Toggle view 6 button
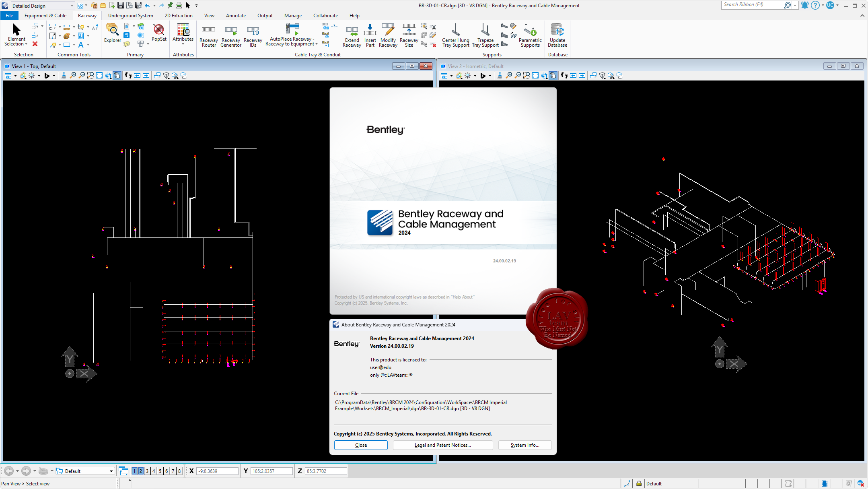868x489 pixels. (167, 471)
